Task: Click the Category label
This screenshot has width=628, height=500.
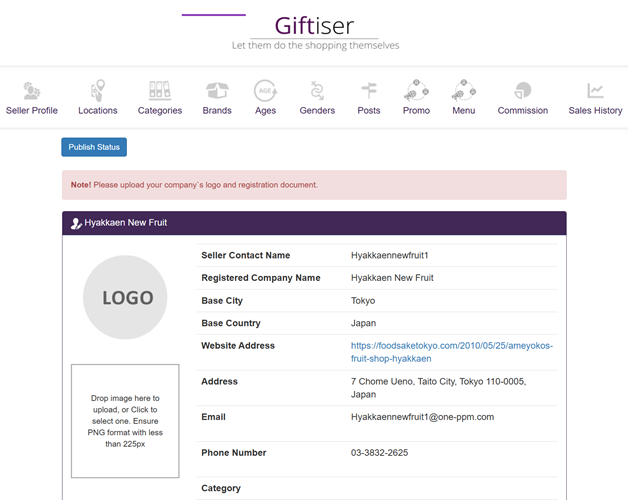Action: pos(221,488)
